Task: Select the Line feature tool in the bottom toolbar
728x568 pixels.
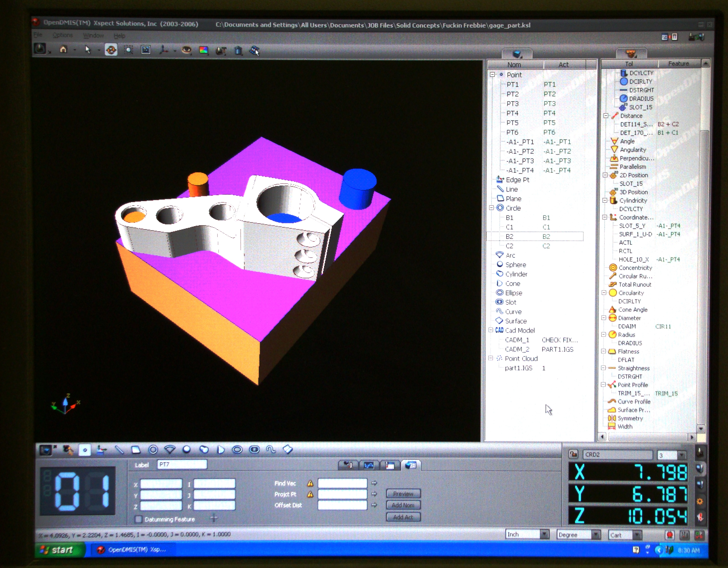Action: click(x=119, y=450)
